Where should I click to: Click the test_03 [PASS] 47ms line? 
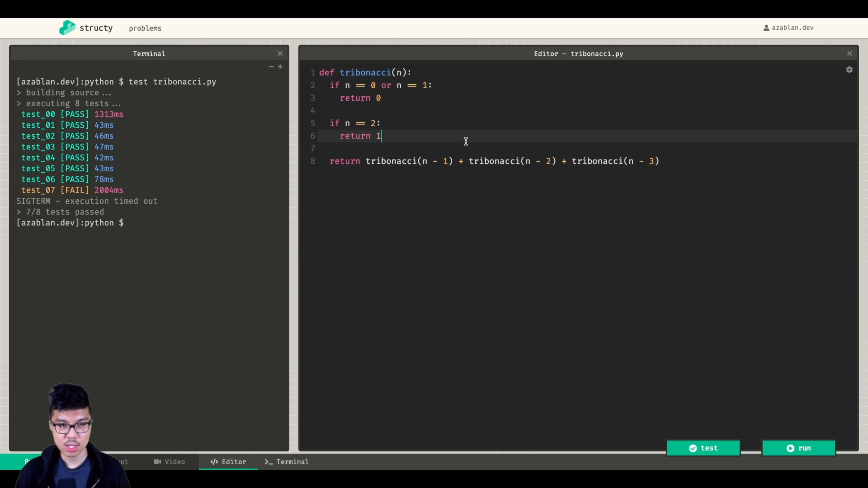coord(68,147)
